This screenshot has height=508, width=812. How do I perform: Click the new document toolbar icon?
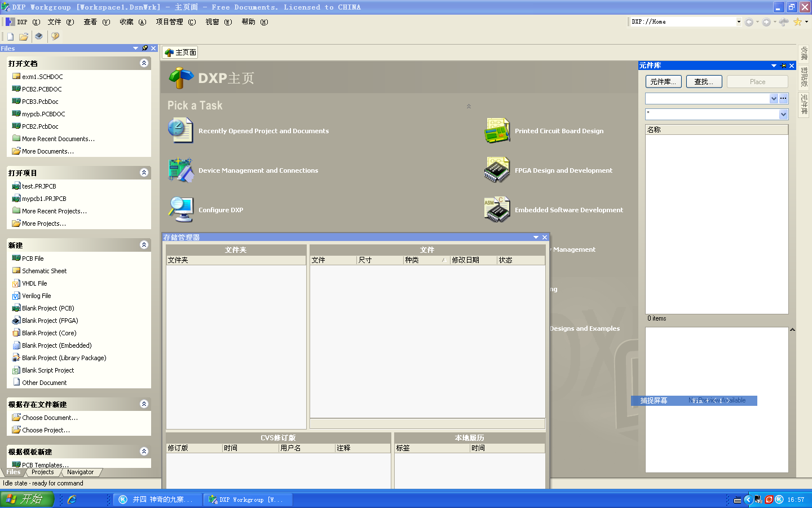10,36
